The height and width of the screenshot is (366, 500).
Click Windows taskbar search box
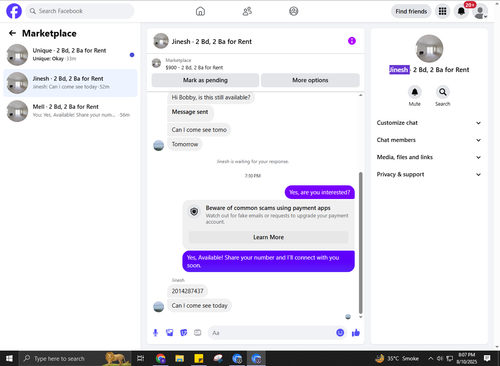coord(75,358)
